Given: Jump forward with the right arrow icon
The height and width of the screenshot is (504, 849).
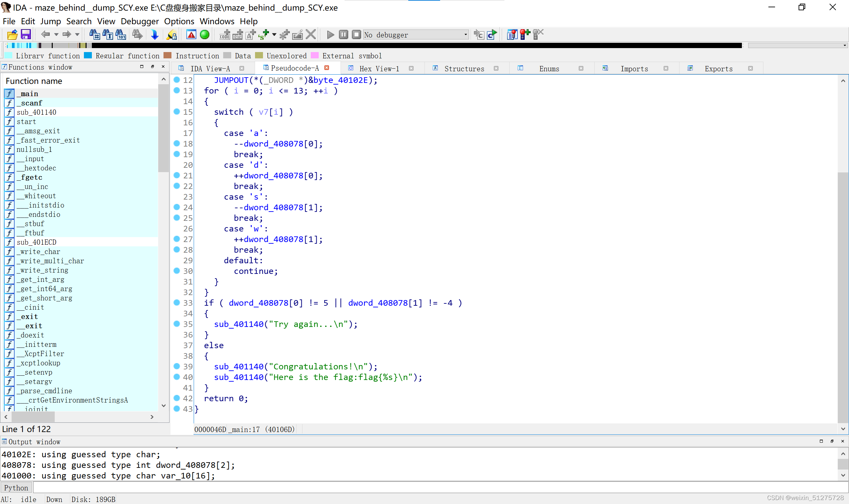Looking at the screenshot, I should pos(67,34).
